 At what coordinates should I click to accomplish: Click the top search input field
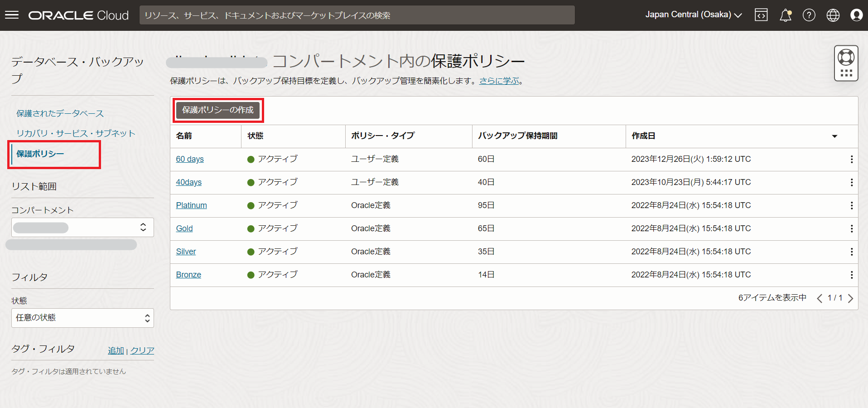[357, 15]
